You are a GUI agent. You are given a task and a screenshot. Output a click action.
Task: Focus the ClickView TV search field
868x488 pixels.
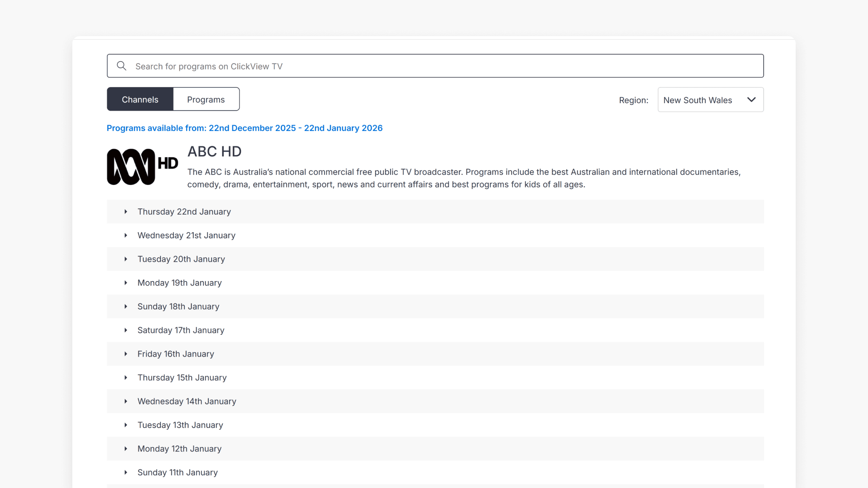(434, 66)
